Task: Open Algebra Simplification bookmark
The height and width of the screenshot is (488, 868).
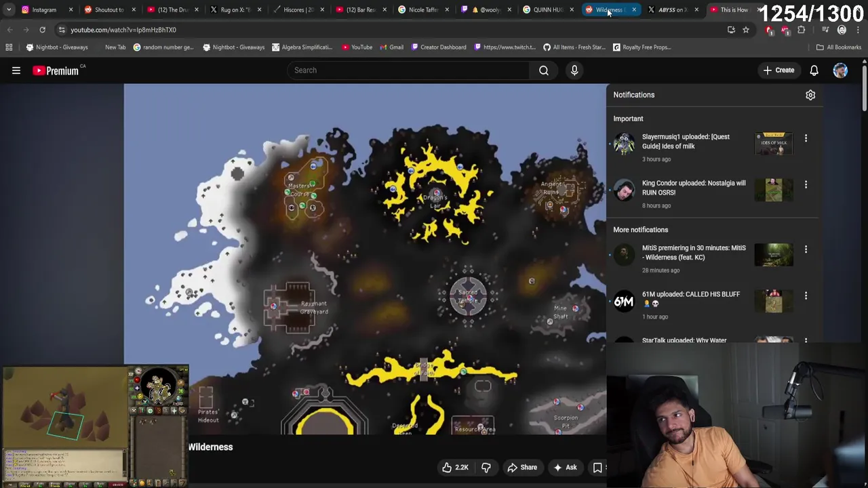Action: click(x=302, y=47)
